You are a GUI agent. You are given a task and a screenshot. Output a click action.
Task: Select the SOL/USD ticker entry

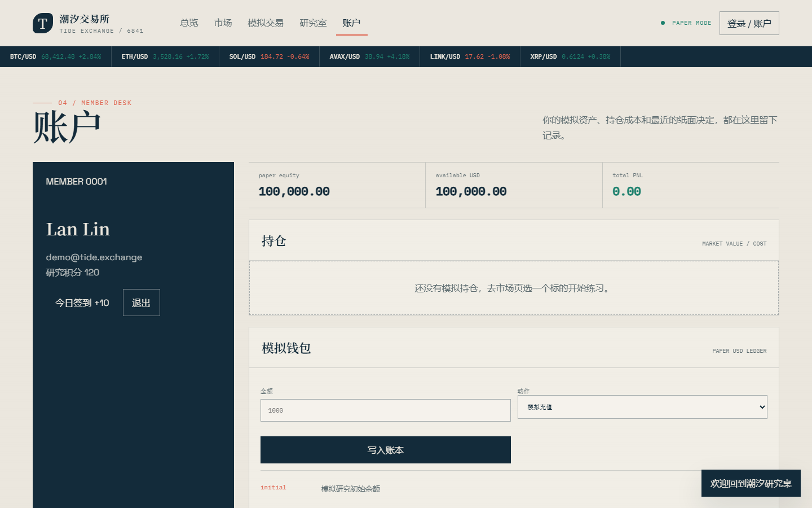point(270,56)
